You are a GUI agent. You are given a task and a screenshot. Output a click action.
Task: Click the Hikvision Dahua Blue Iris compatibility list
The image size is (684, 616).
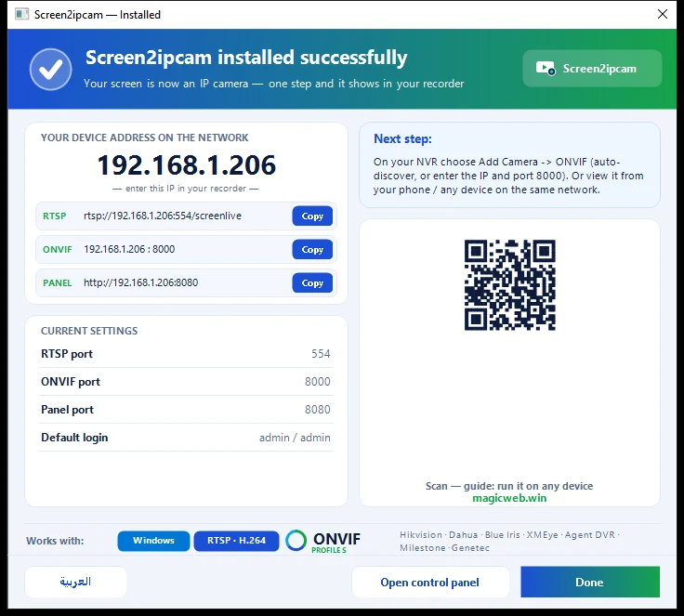tap(509, 541)
